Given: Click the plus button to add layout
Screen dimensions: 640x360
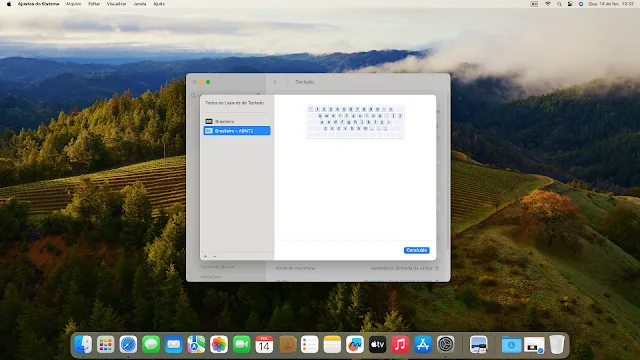Looking at the screenshot, I should coord(205,256).
